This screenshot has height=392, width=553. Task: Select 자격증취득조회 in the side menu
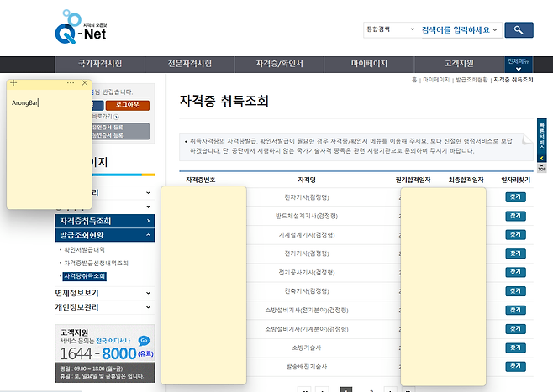tap(105, 221)
